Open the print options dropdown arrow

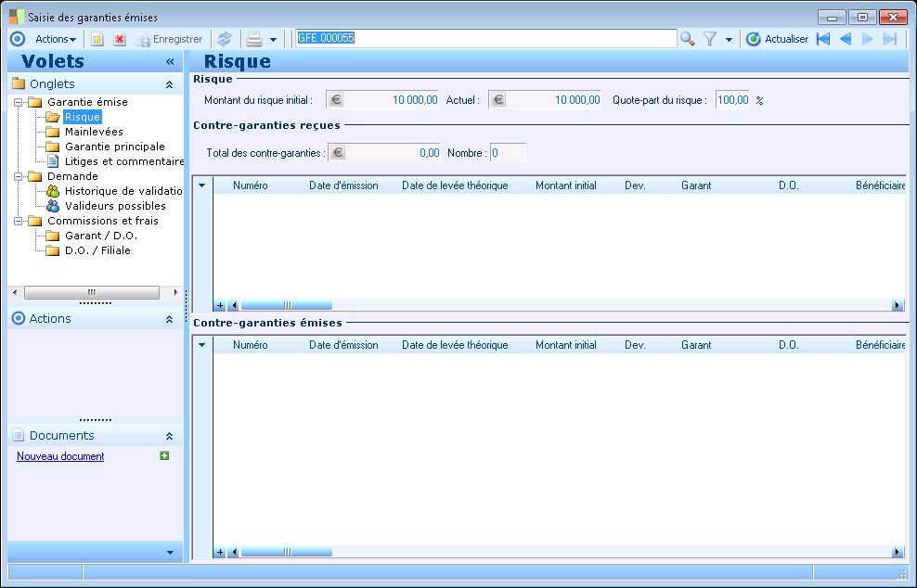[273, 40]
